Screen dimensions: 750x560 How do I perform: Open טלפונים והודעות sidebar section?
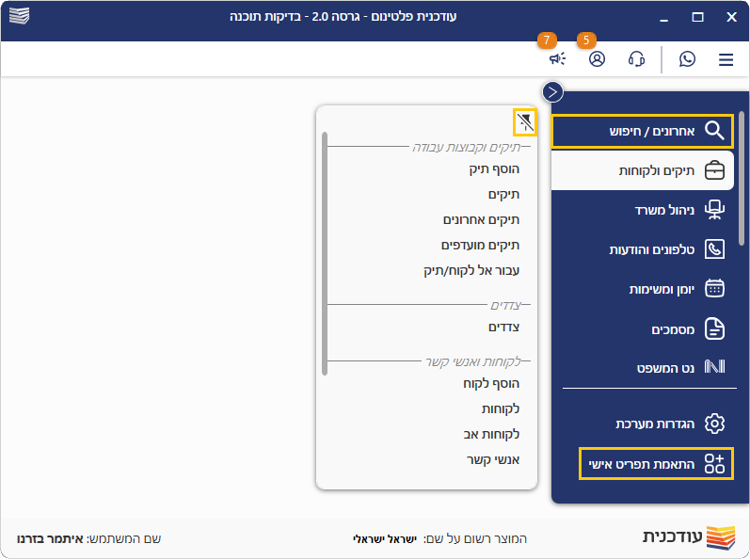651,249
